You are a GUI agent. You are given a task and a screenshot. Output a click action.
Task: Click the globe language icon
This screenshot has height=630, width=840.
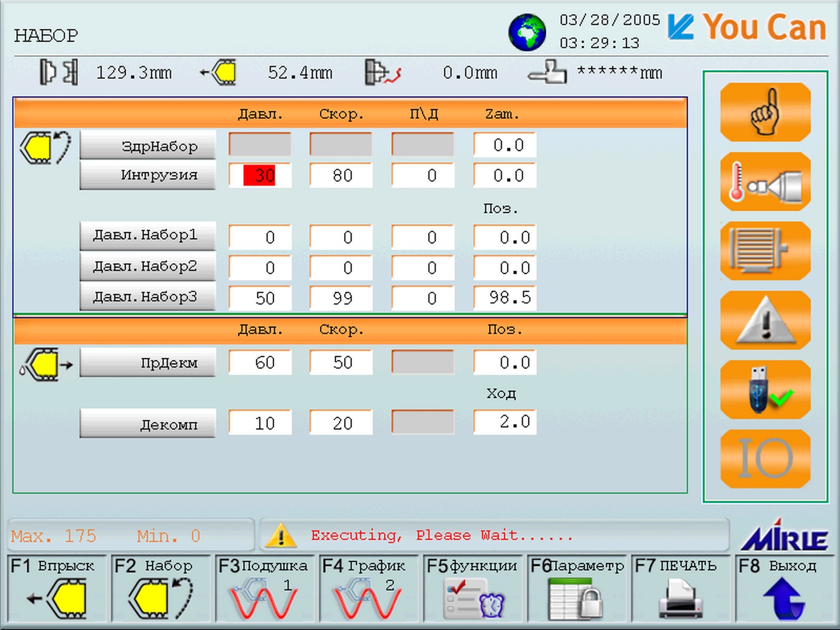tap(527, 33)
